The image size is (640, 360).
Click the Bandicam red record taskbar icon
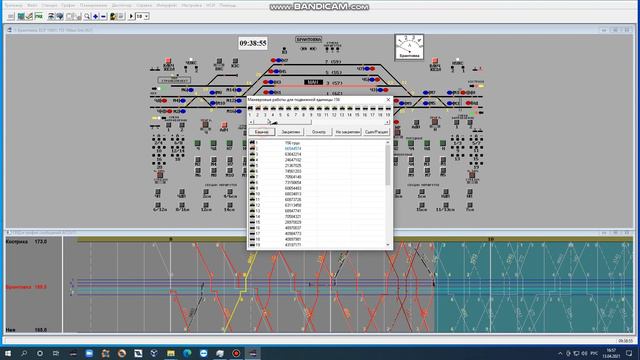236,353
